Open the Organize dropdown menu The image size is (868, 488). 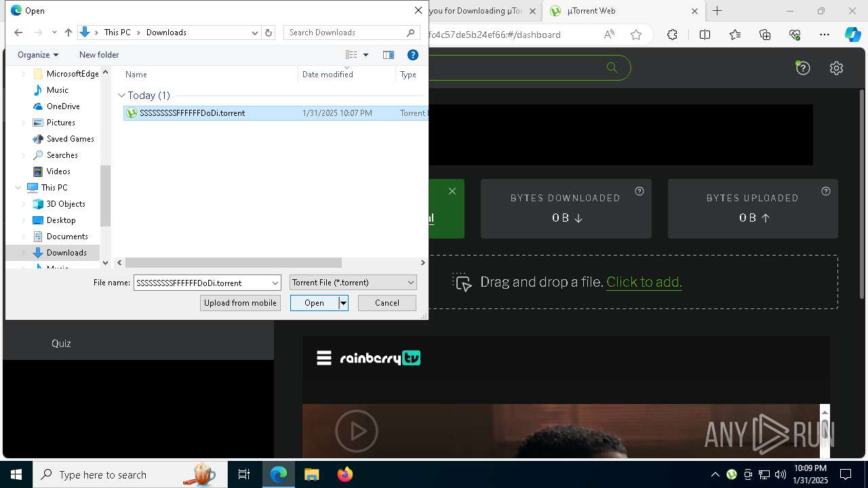point(38,55)
